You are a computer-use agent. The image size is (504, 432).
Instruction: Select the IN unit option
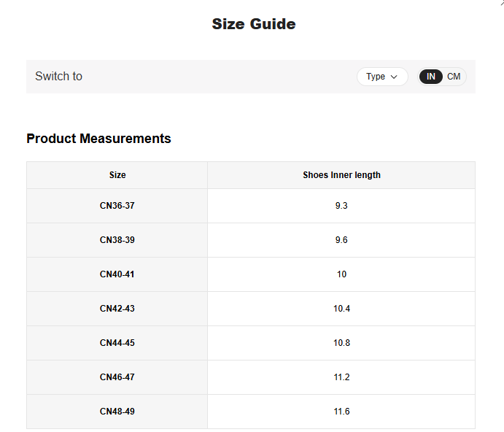(431, 77)
